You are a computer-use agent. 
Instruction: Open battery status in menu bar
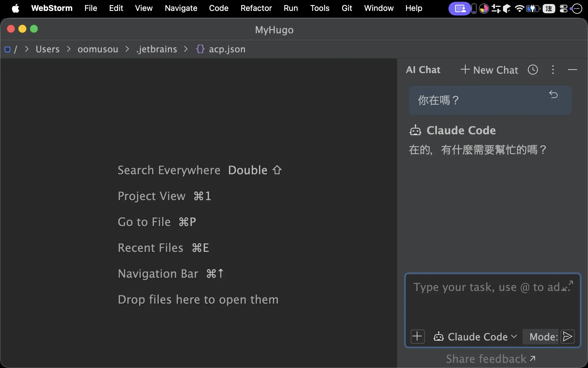coord(533,8)
